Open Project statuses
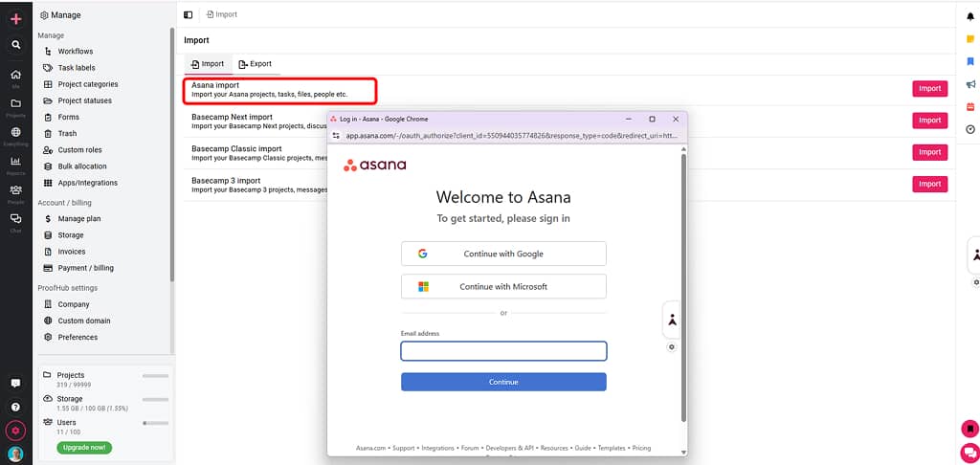Image resolution: width=980 pixels, height=465 pixels. [84, 100]
